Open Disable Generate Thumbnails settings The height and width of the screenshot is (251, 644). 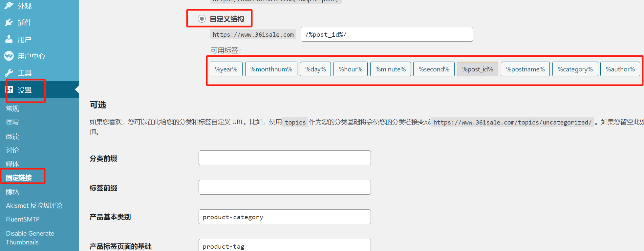[30, 238]
